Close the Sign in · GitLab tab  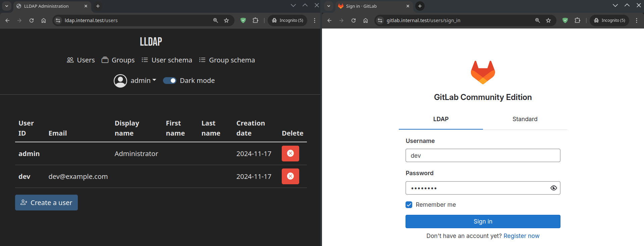coord(408,6)
